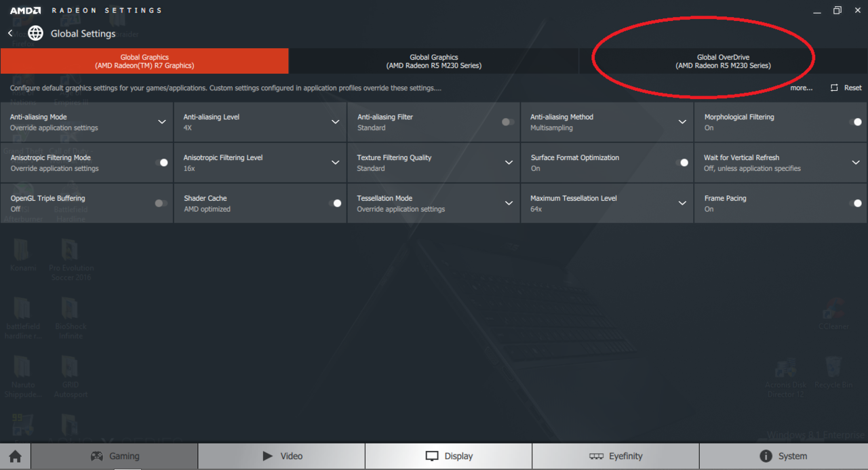Switch to the Display section
The height and width of the screenshot is (470, 868).
click(x=448, y=456)
